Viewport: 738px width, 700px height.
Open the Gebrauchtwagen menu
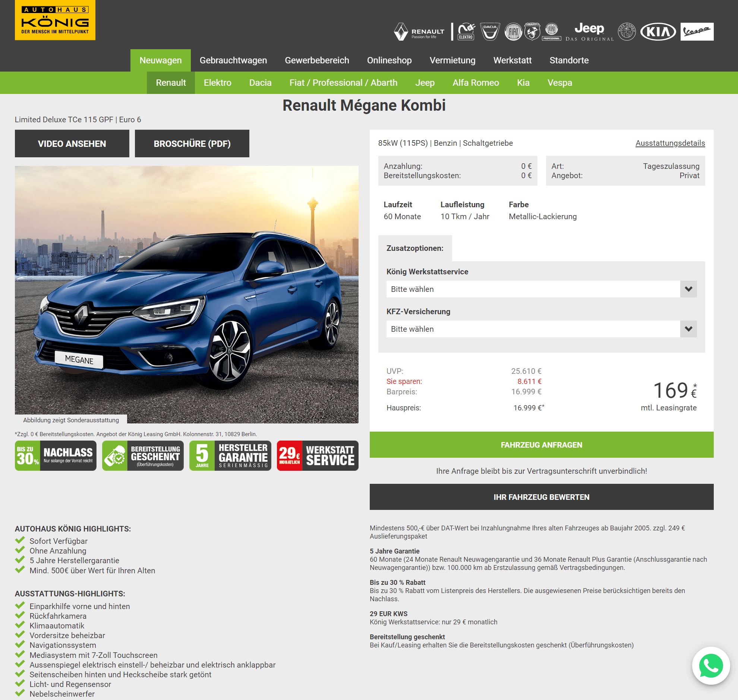point(233,60)
